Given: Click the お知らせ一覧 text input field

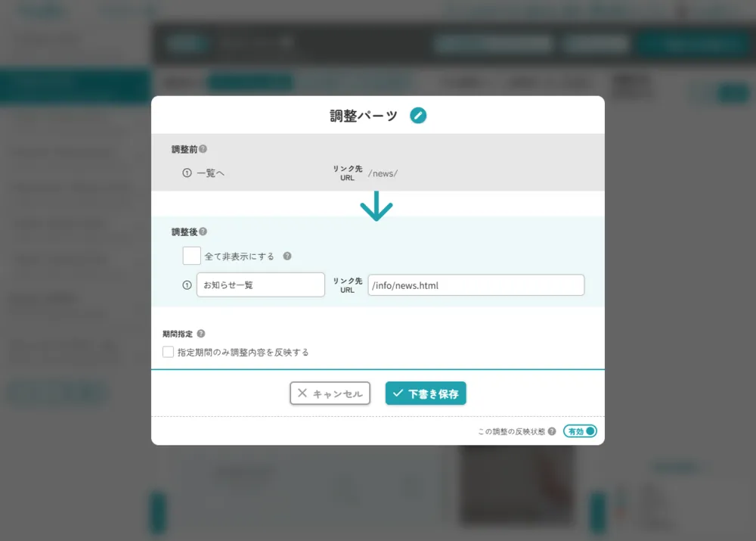Looking at the screenshot, I should click(260, 284).
